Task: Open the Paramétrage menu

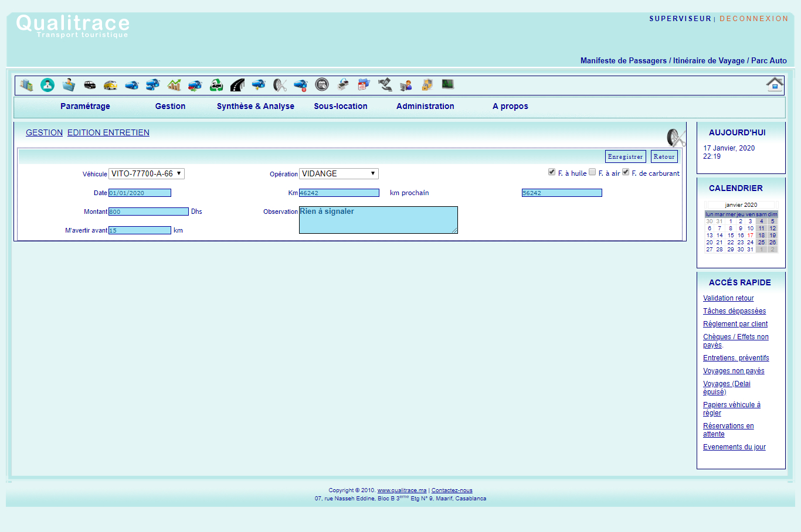Action: point(85,106)
